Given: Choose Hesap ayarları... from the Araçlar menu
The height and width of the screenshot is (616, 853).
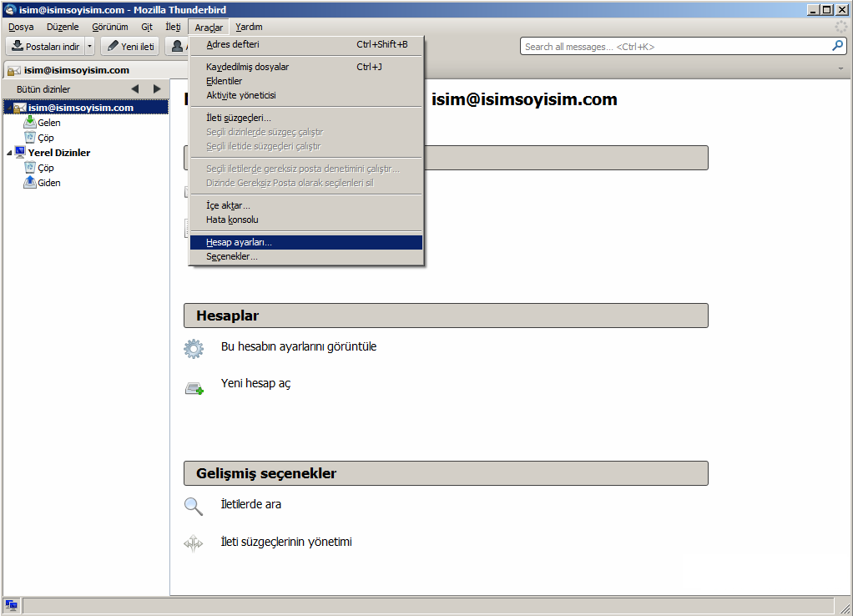Looking at the screenshot, I should point(239,242).
